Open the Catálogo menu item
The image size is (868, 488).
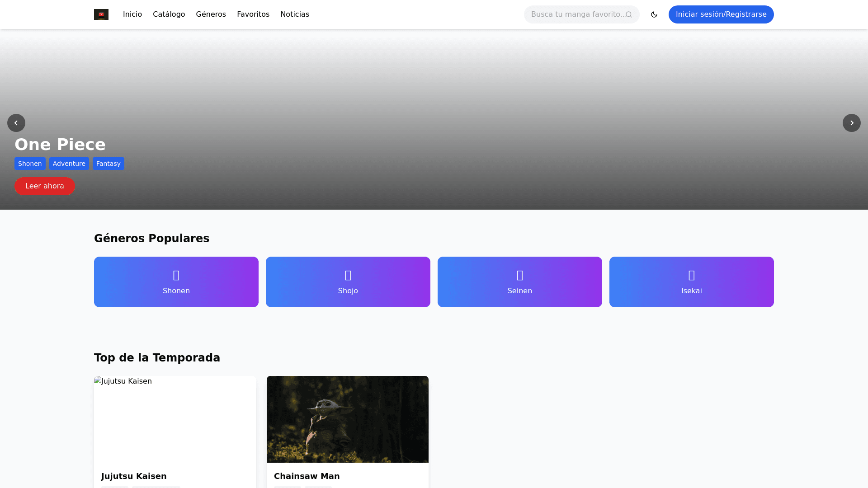(x=169, y=14)
